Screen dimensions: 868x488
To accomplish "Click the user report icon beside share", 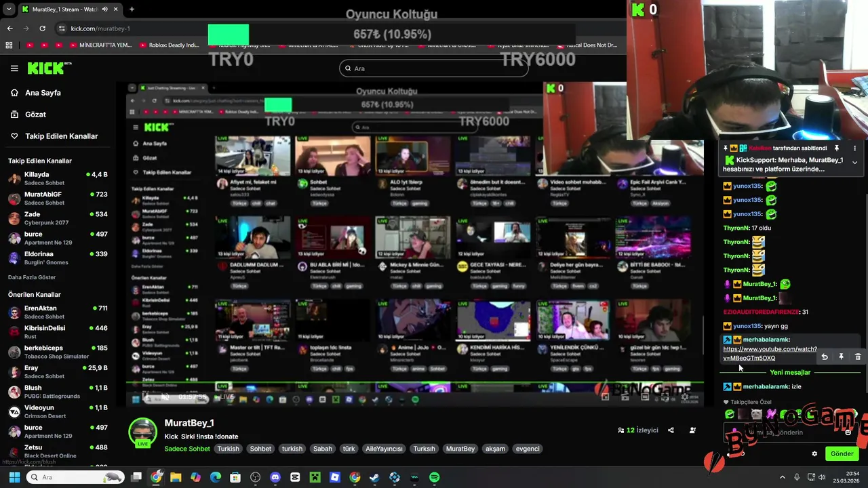I will tap(692, 430).
